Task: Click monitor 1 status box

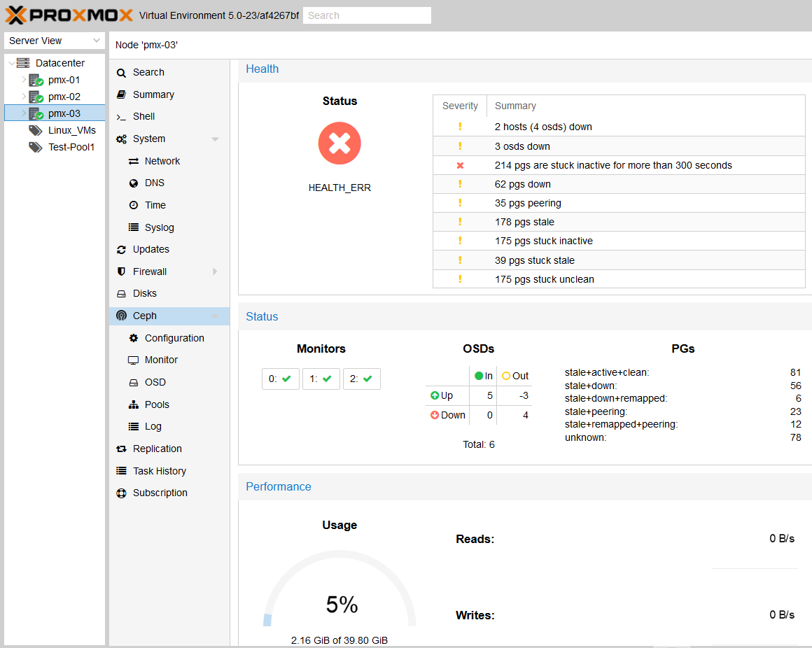Action: [321, 379]
